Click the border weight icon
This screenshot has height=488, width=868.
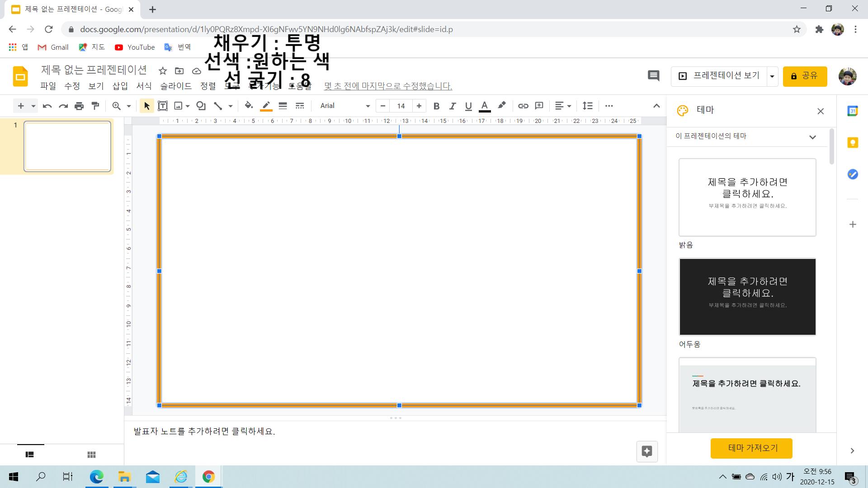pyautogui.click(x=283, y=106)
